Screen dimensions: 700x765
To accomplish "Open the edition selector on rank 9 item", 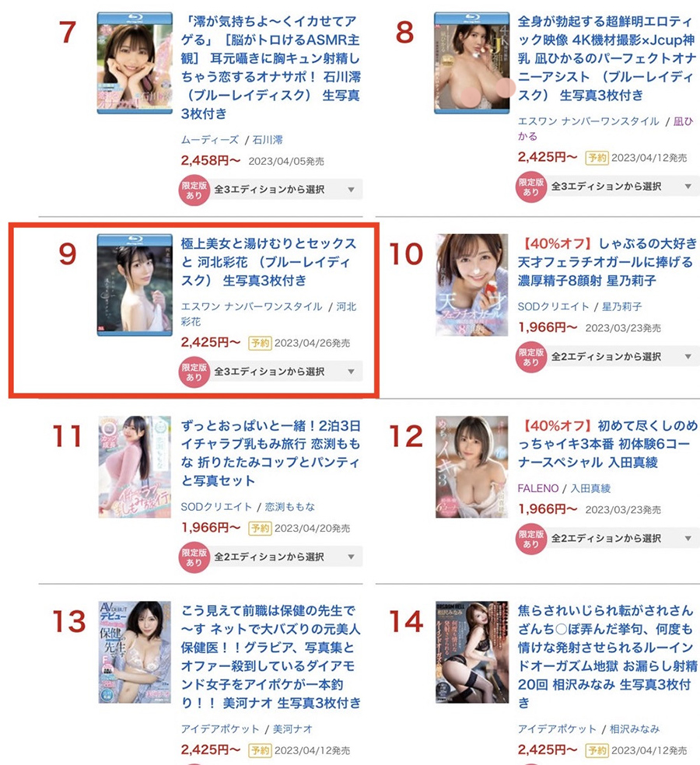I will coord(286,372).
